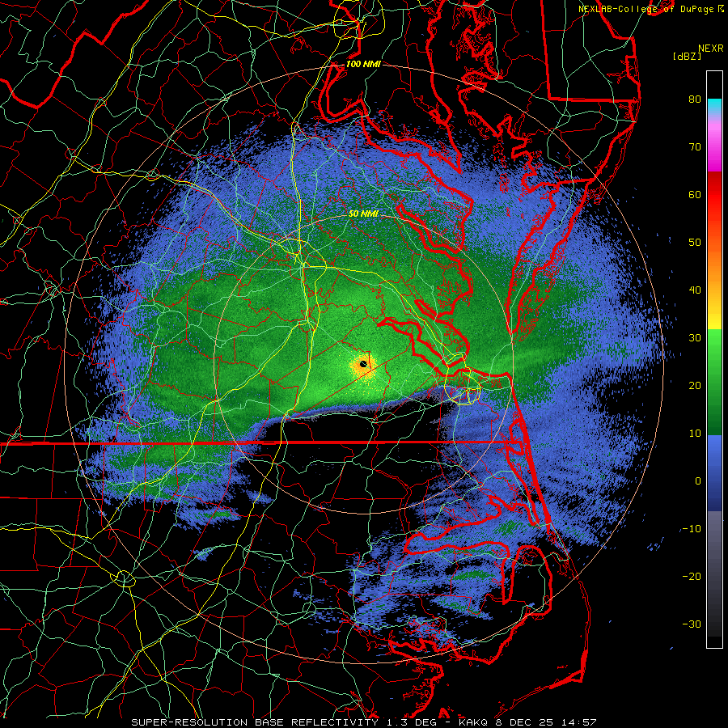Click the 20 value on the dBZ scale

[695, 385]
